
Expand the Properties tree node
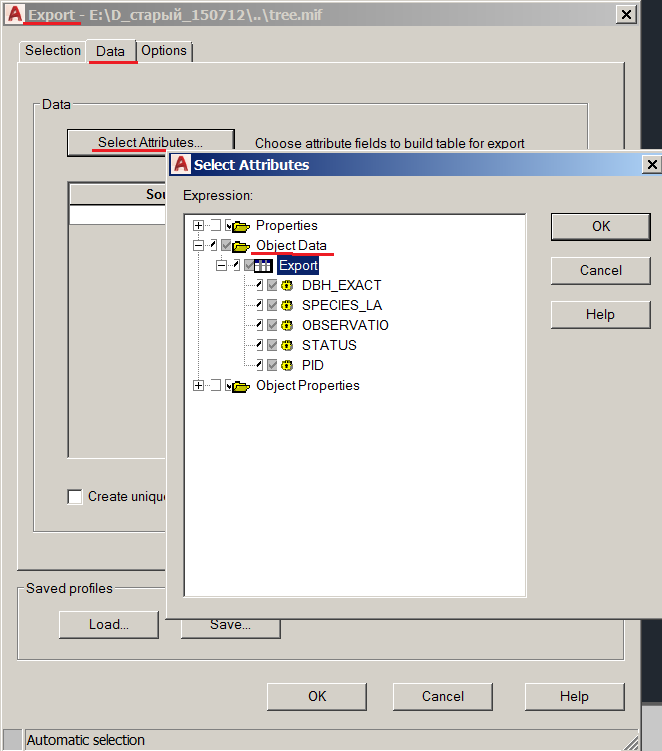coord(198,225)
